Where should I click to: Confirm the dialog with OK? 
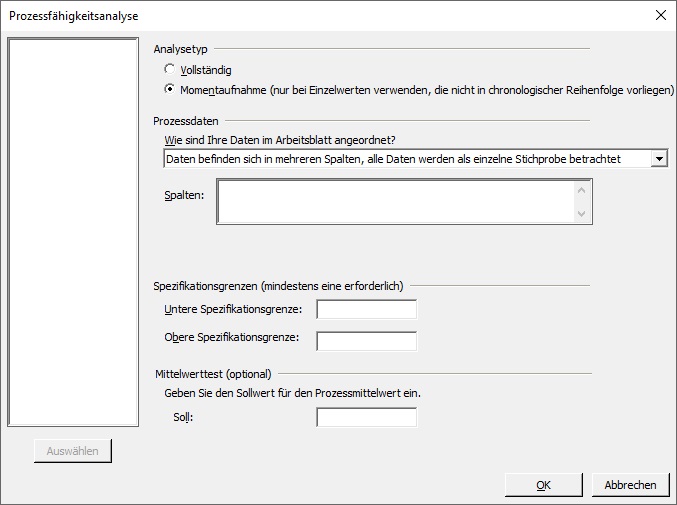click(544, 485)
